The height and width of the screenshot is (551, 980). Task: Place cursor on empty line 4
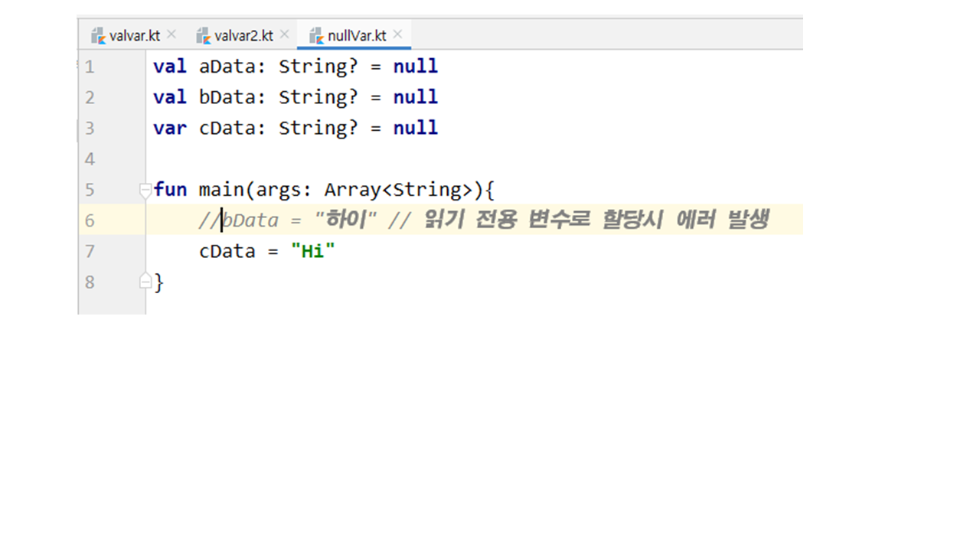[x=306, y=159]
